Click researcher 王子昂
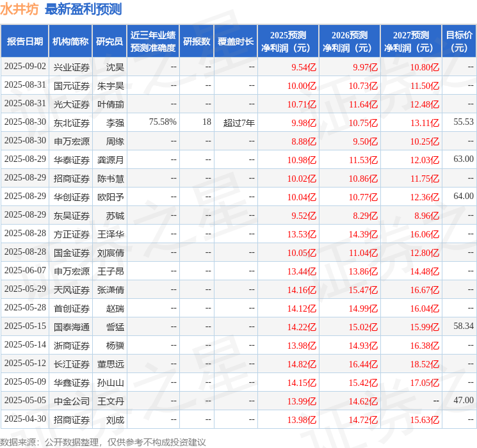This screenshot has height=448, width=477. point(111,271)
